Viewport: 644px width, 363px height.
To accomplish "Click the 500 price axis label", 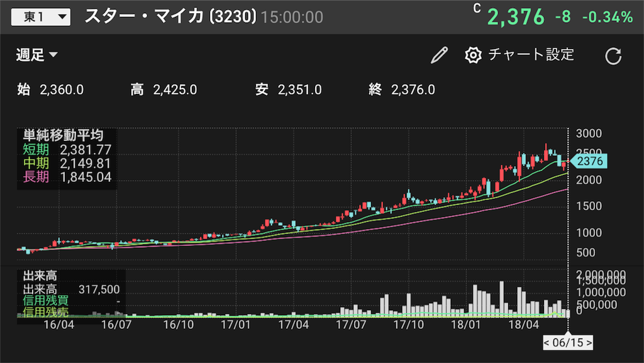I will point(586,252).
